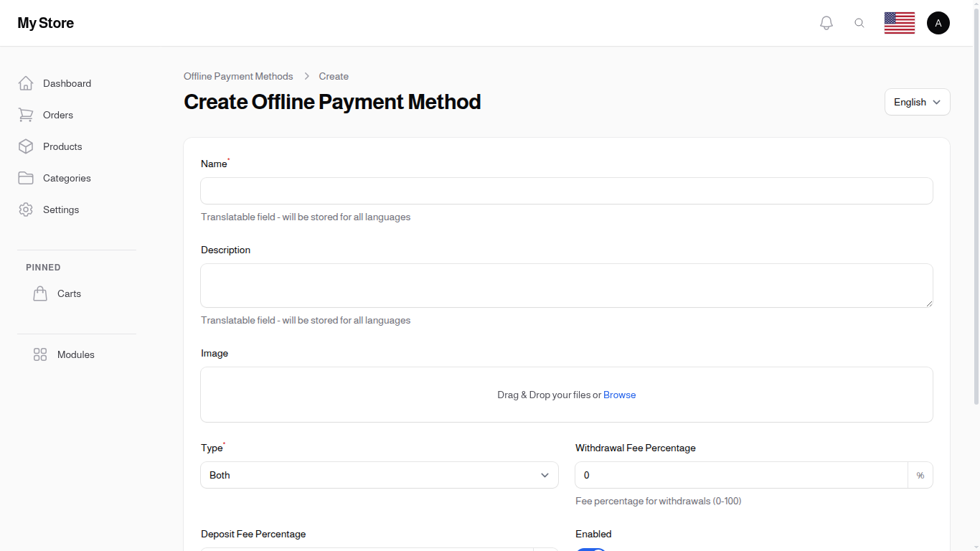
Task: Open the flag language switcher
Action: pos(899,22)
